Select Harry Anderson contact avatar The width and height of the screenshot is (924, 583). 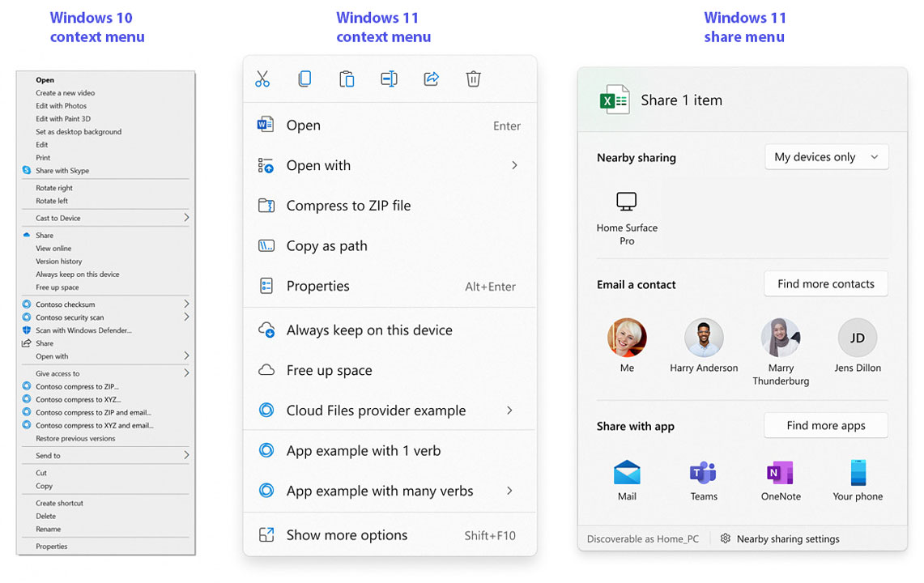pos(704,337)
